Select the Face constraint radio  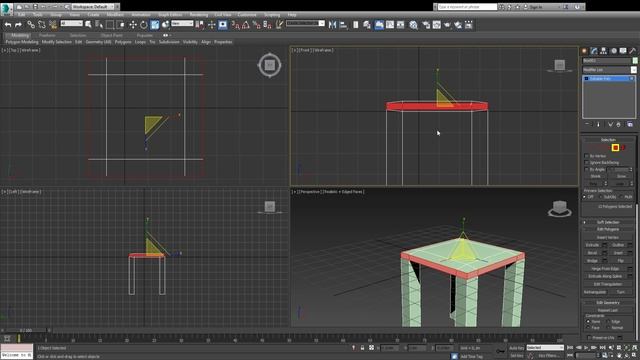(588, 327)
